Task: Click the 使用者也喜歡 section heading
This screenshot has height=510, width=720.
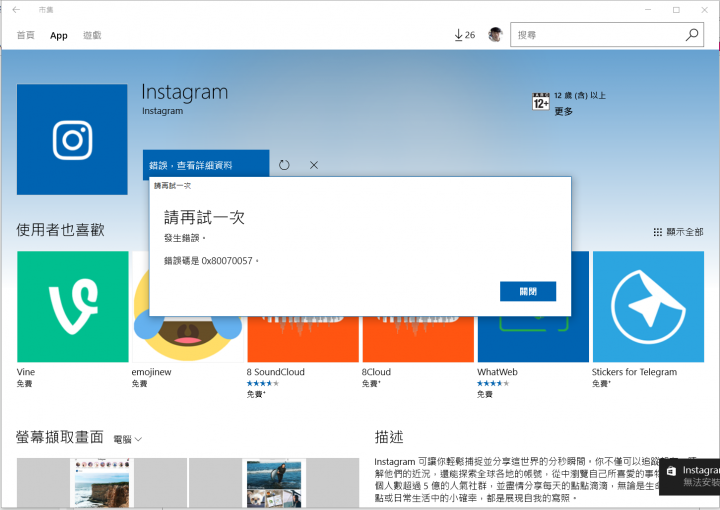Action: (60, 230)
